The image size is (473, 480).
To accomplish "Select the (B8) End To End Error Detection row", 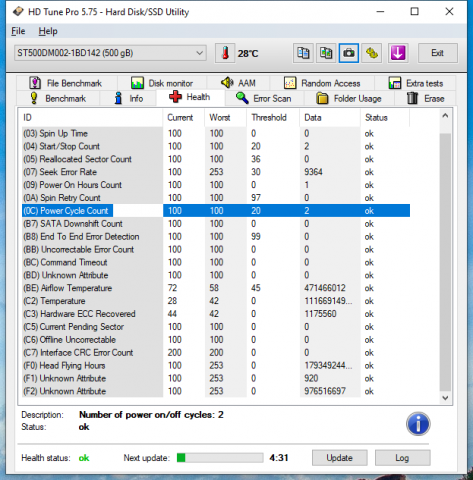I will tap(216, 237).
